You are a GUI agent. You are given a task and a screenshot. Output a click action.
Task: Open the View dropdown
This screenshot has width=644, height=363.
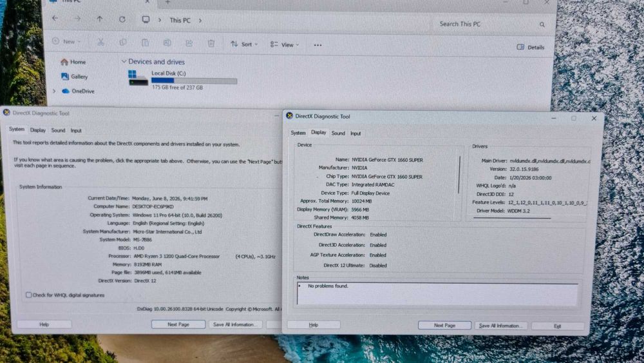(x=285, y=44)
